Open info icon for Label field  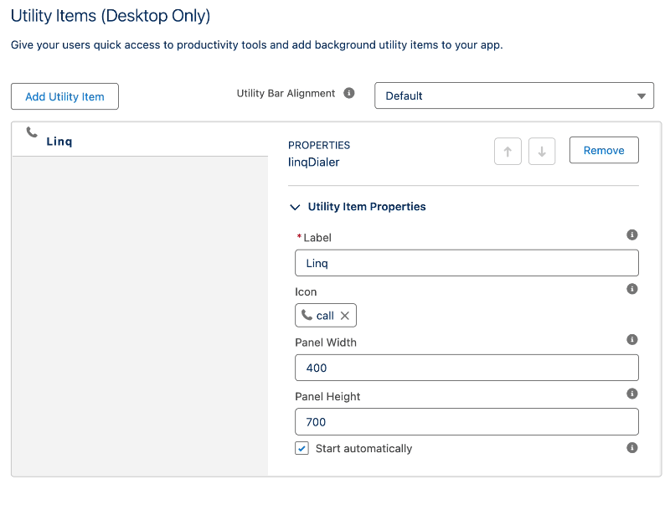(x=632, y=235)
